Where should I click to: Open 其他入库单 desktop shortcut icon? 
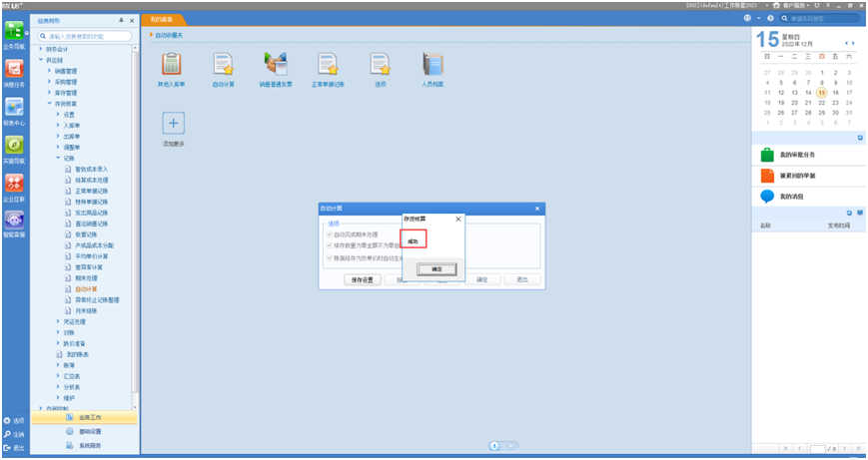pos(171,66)
